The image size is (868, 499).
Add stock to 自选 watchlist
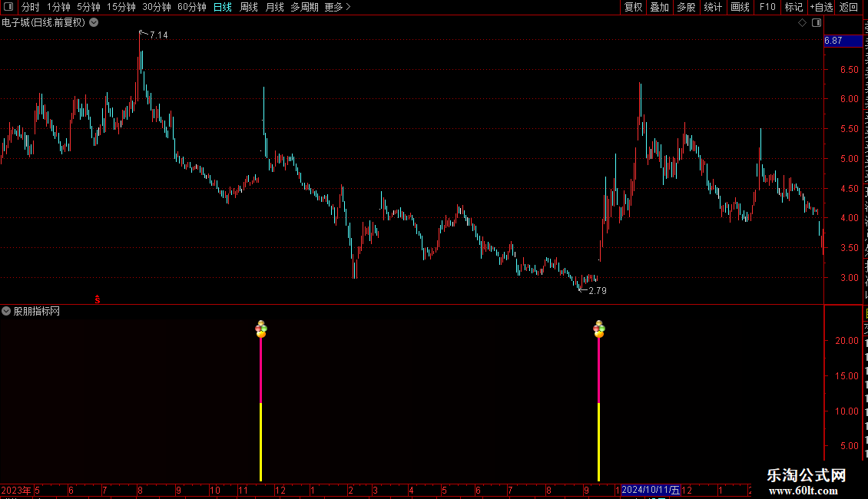coord(821,7)
